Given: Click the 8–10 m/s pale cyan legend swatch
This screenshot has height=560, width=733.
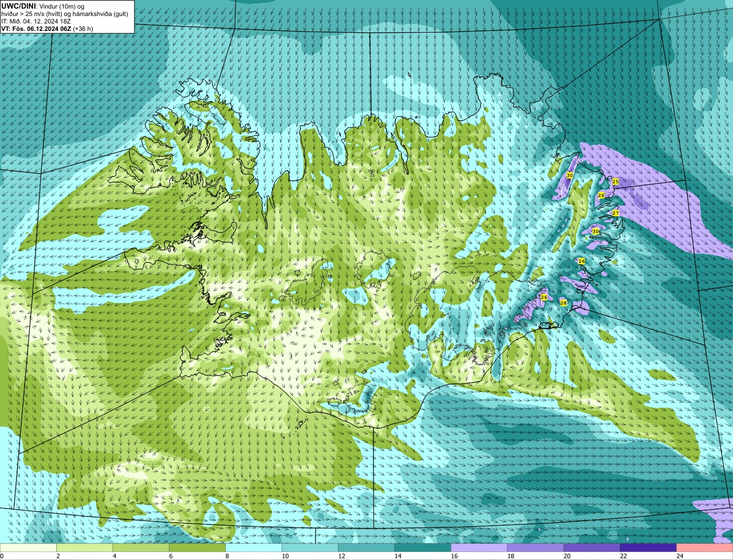Looking at the screenshot, I should click(x=254, y=548).
